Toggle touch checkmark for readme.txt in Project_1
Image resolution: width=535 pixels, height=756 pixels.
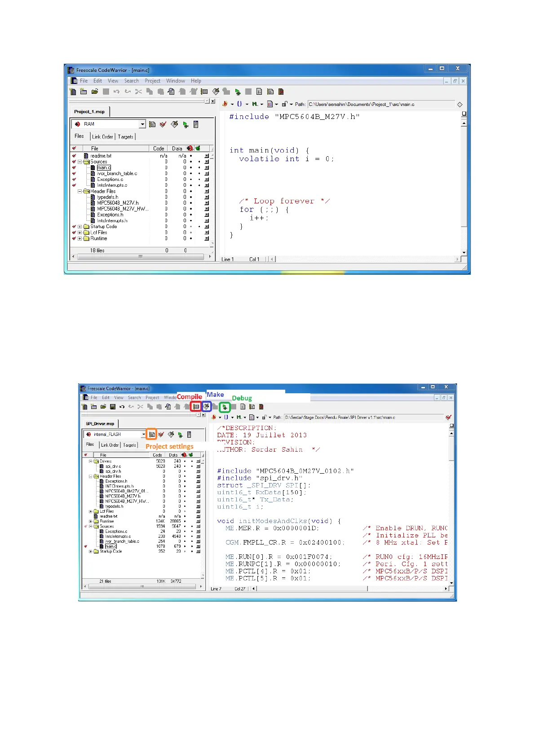[74, 156]
